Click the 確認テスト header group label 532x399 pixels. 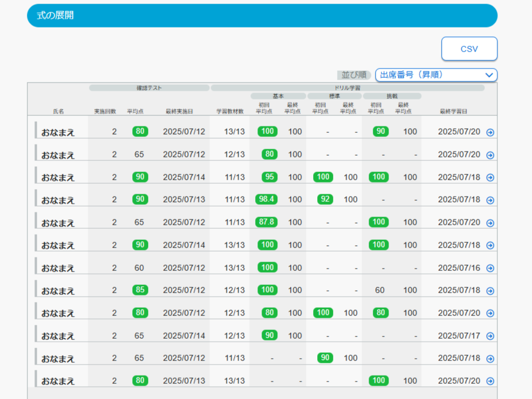point(149,88)
